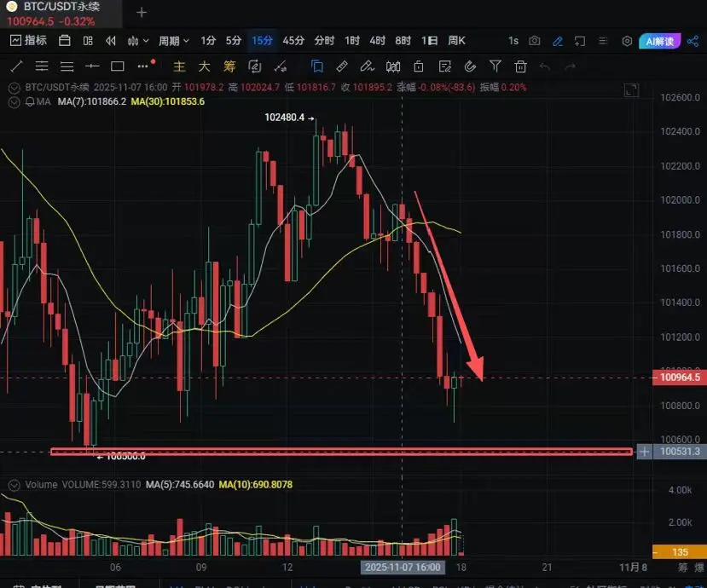Click the 筹 button at bottom right
This screenshot has width=707, height=588.
click(683, 568)
